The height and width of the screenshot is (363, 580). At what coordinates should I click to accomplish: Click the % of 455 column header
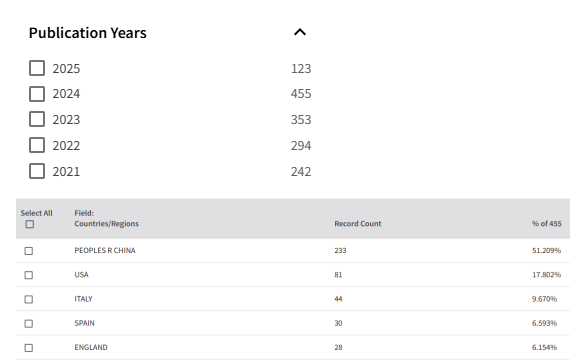[x=546, y=223]
